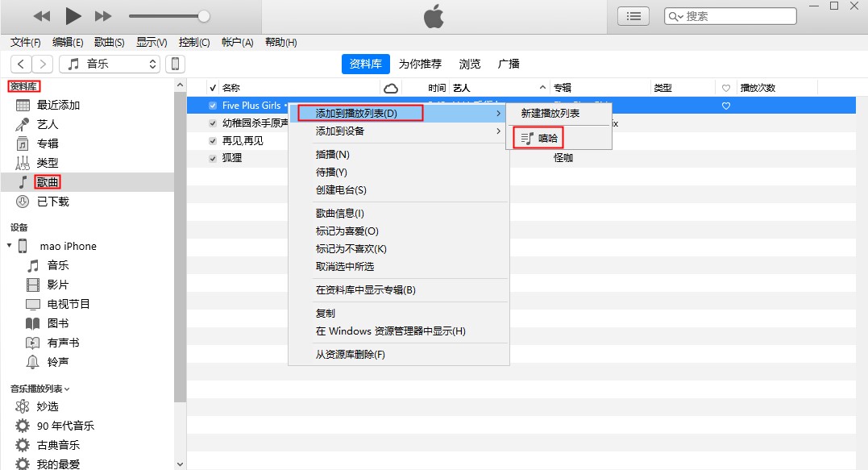Screen dimensions: 868x470
Task: Switch to the 广播 tab
Action: pyautogui.click(x=509, y=64)
